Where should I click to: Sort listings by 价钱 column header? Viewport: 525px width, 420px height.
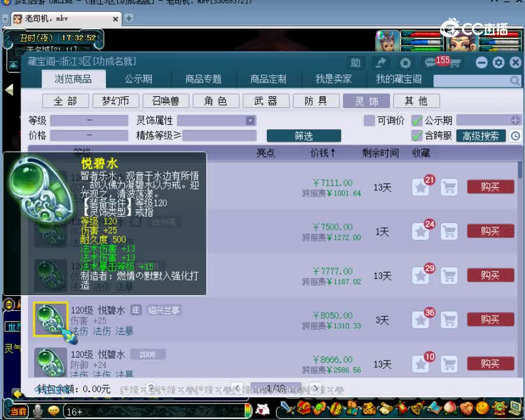pyautogui.click(x=323, y=153)
